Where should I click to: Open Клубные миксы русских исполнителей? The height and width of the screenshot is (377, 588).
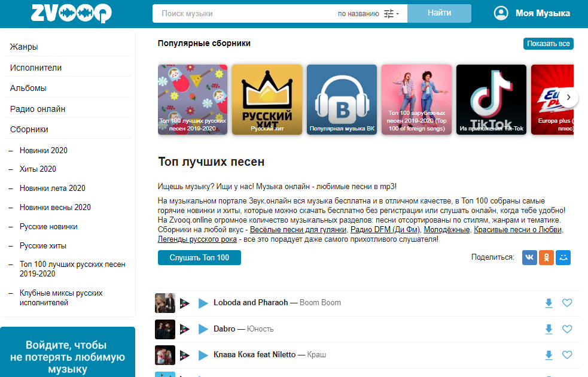click(61, 298)
